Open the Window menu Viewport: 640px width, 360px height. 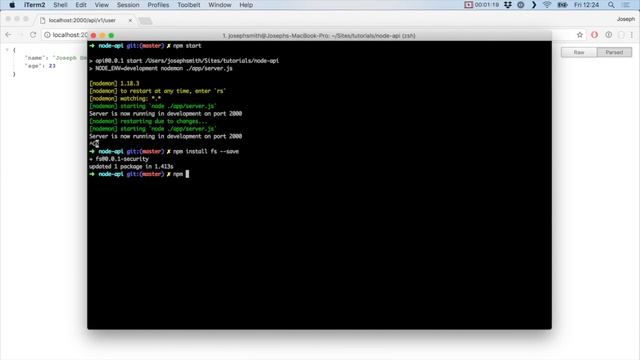pyautogui.click(x=220, y=5)
